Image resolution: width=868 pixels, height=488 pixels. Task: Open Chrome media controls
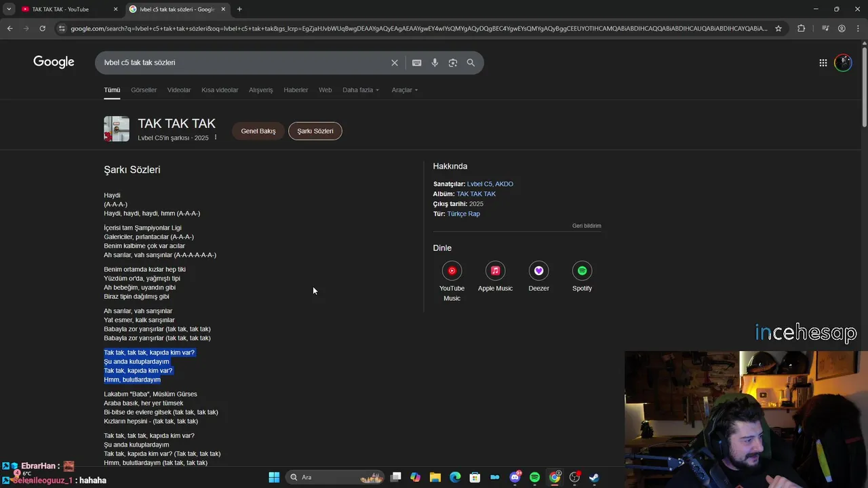[x=825, y=28]
